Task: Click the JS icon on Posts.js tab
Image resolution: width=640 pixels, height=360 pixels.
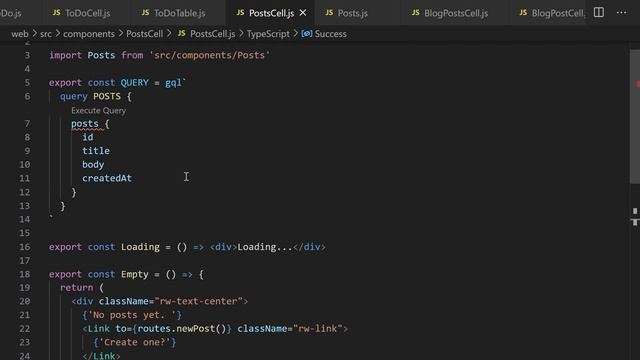Action: coord(329,13)
